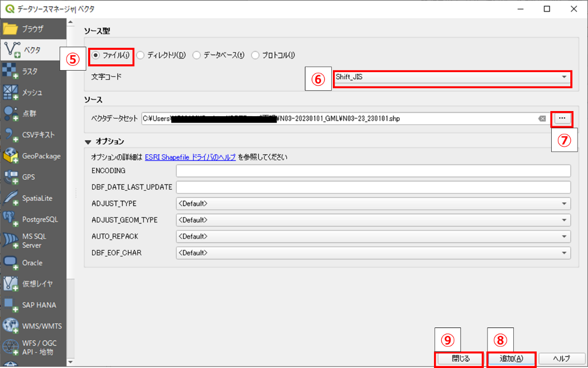
Task: Open the GeoPackage source icon
Action: point(10,156)
